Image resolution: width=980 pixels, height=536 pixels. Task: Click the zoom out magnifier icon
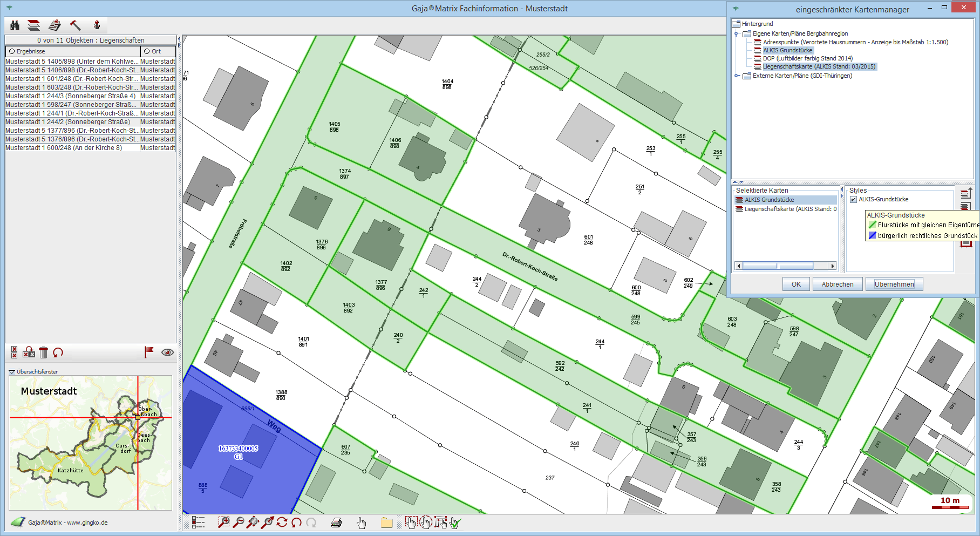point(238,523)
